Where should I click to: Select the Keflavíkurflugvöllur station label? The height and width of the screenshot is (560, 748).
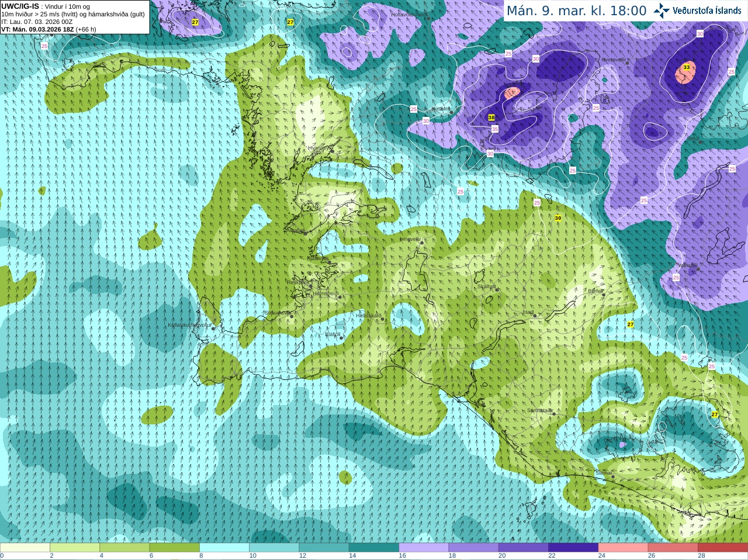[x=189, y=325]
